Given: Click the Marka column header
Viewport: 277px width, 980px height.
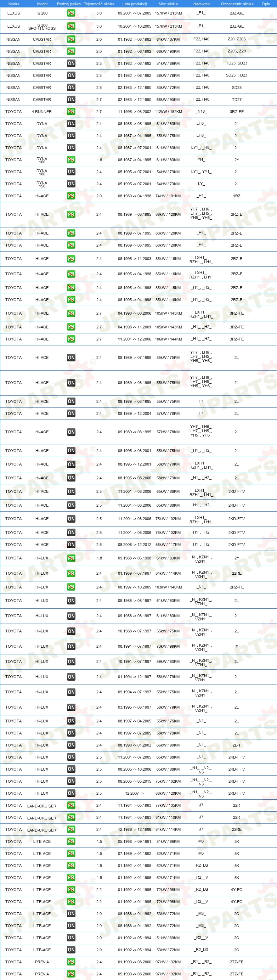Looking at the screenshot, I should tap(14, 4).
